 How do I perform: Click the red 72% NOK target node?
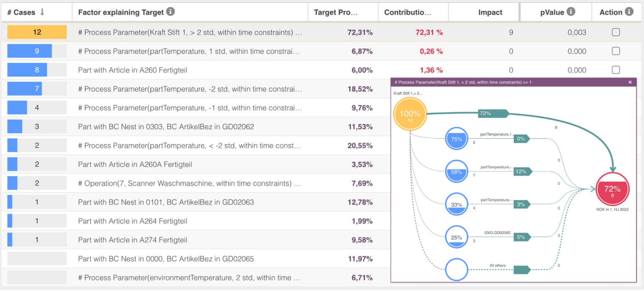[x=612, y=190]
